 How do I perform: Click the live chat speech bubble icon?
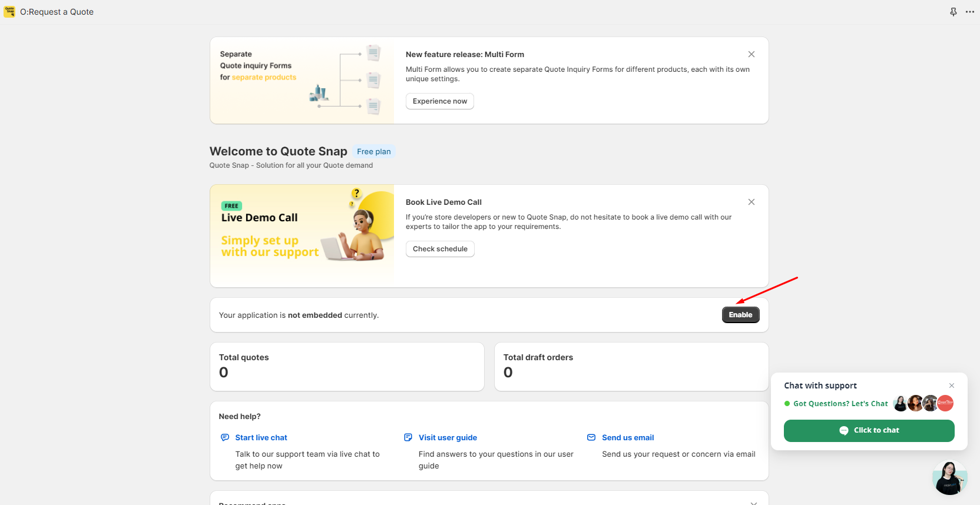tap(225, 437)
